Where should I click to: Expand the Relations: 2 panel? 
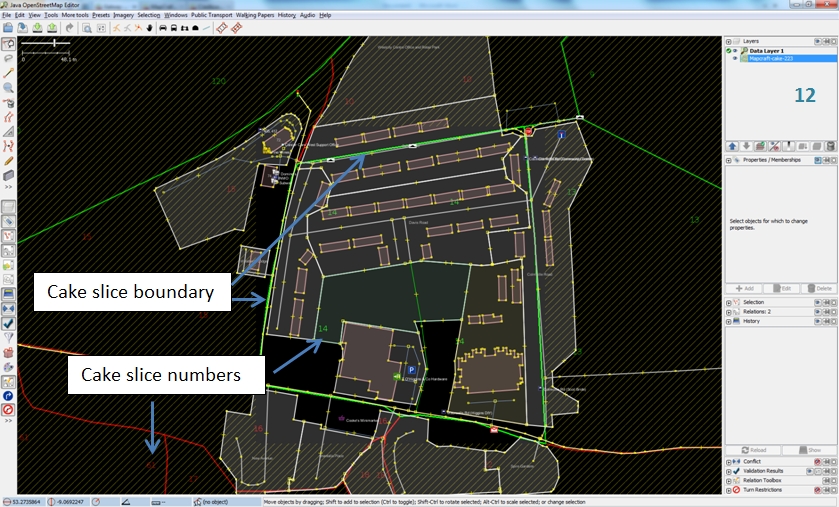pos(729,312)
